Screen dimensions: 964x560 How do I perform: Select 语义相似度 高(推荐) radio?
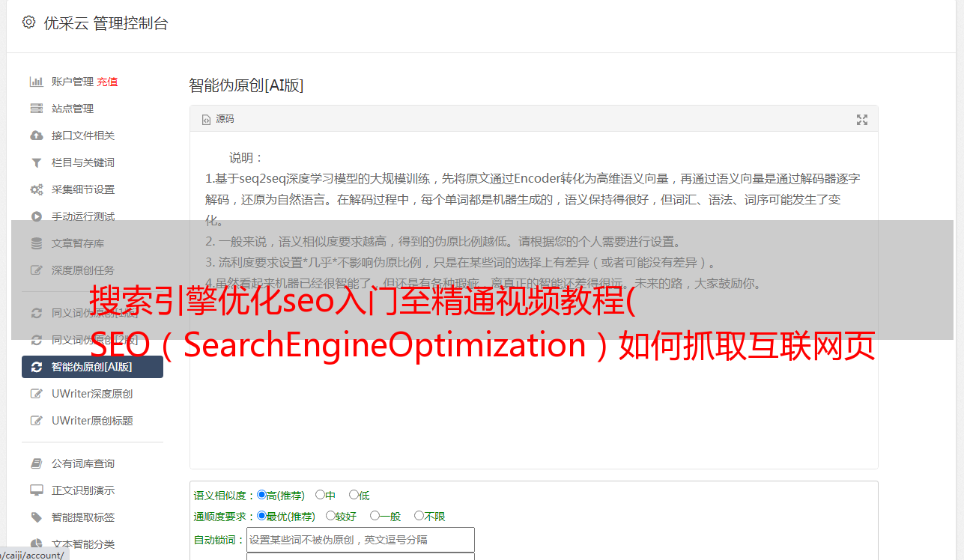point(261,495)
